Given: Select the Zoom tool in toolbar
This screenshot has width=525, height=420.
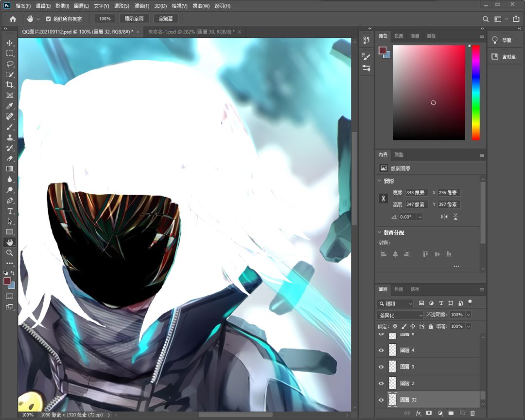Looking at the screenshot, I should (10, 253).
